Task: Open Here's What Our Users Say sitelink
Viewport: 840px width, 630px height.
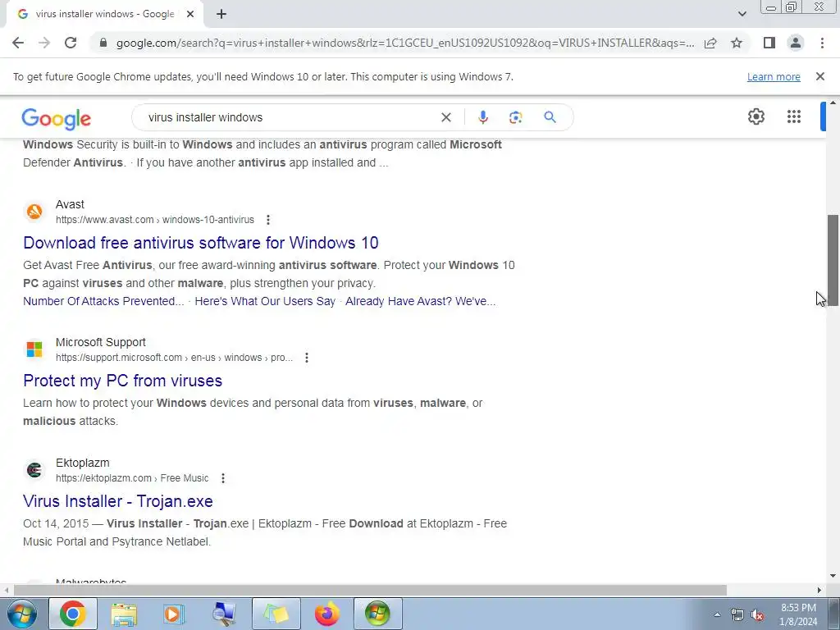Action: coord(265,301)
